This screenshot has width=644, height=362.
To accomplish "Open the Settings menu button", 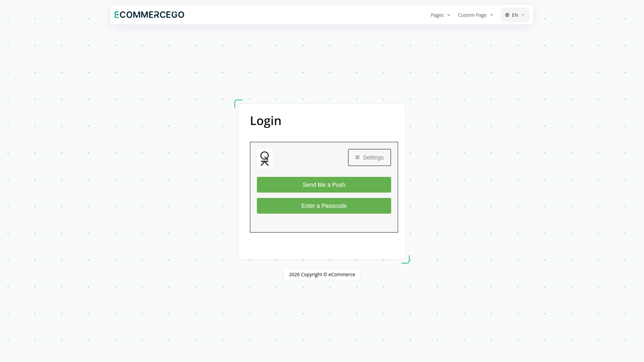I will tap(369, 158).
